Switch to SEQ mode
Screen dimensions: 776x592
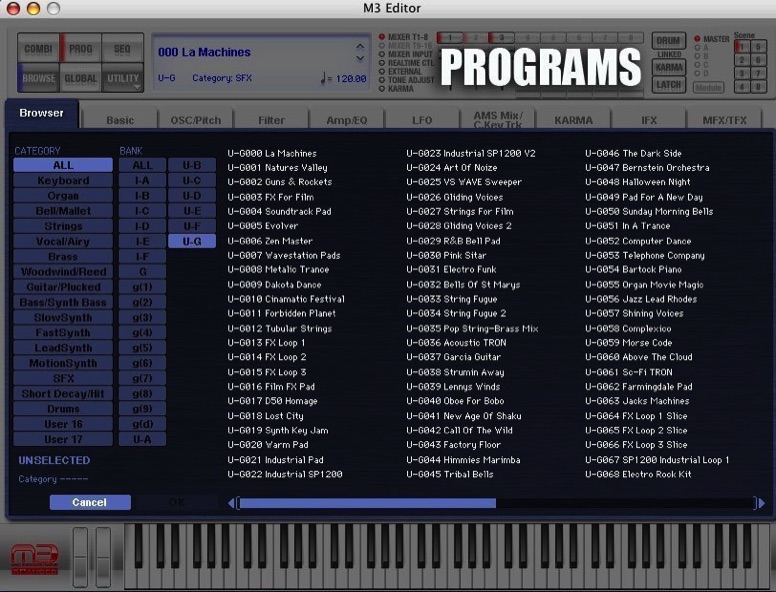pyautogui.click(x=122, y=49)
